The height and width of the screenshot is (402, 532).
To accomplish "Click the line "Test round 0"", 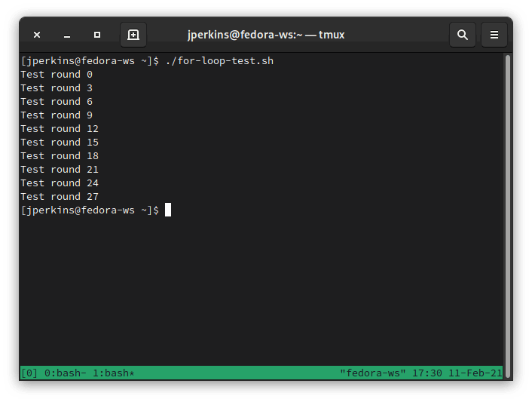I will pos(57,75).
